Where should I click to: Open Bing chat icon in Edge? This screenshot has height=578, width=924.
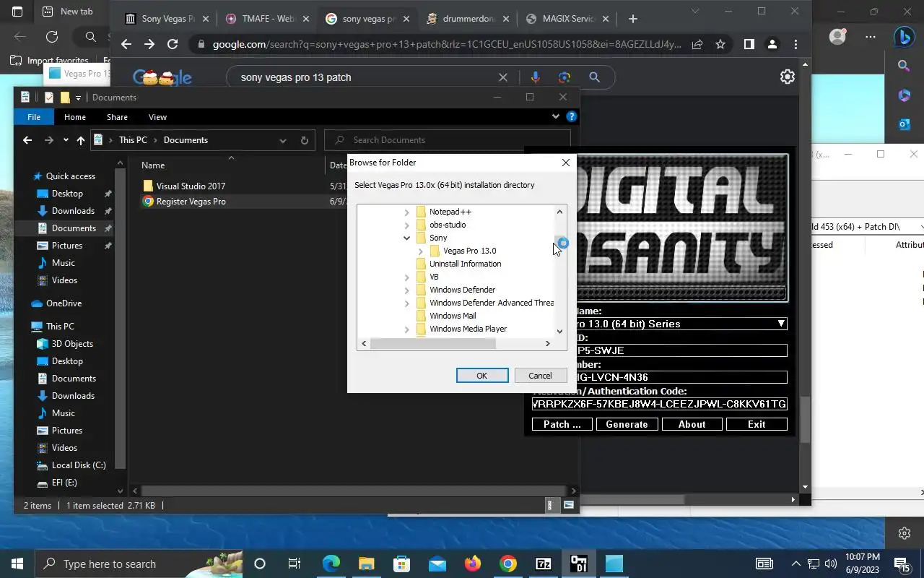coord(905,36)
